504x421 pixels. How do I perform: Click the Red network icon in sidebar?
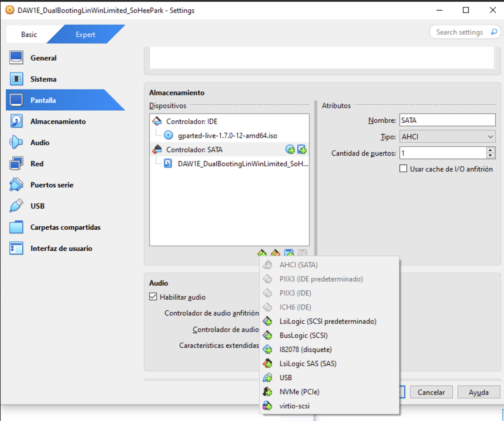pyautogui.click(x=16, y=164)
